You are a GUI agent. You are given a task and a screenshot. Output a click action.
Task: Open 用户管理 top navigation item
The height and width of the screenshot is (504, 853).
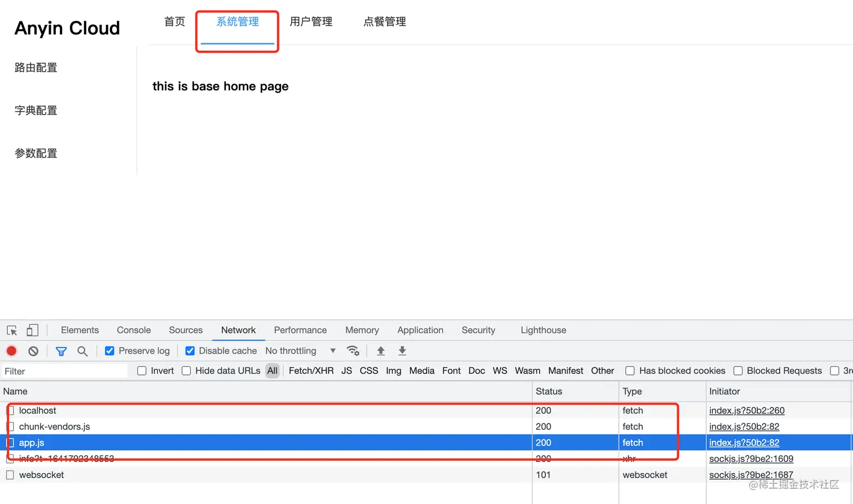click(311, 21)
